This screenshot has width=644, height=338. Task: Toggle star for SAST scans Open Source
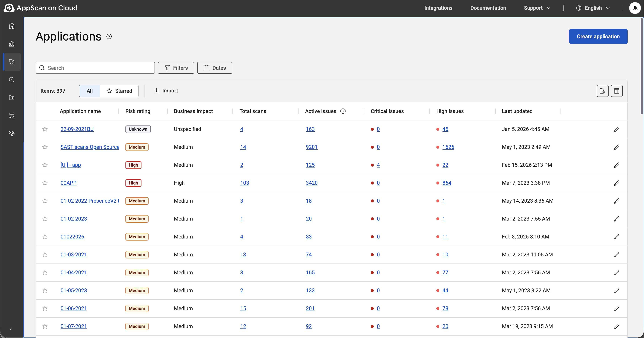[x=45, y=147]
